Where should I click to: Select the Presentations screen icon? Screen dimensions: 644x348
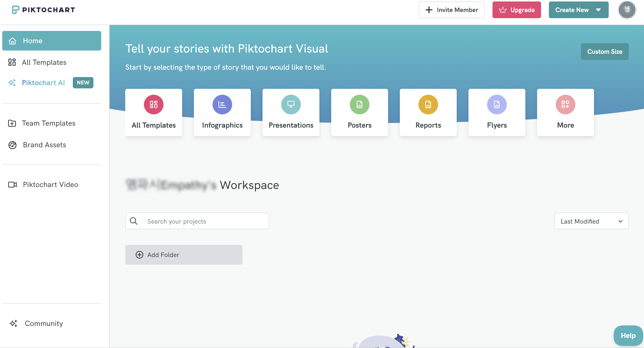click(291, 104)
